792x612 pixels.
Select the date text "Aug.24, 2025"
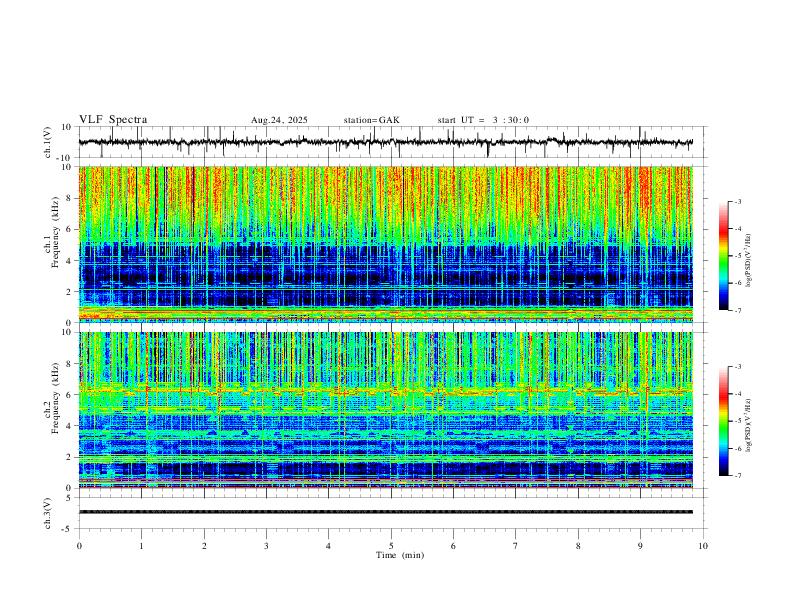(279, 120)
